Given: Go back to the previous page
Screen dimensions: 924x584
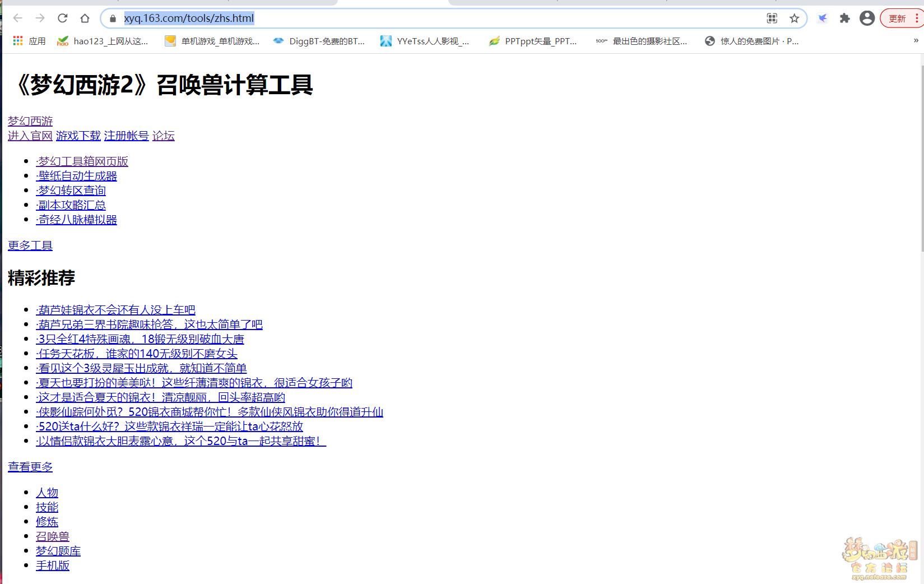Looking at the screenshot, I should point(17,18).
